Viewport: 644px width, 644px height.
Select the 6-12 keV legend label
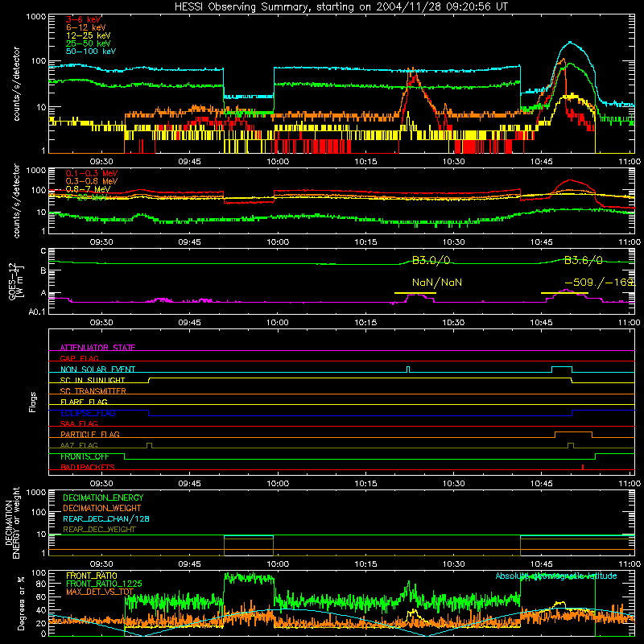86,27
